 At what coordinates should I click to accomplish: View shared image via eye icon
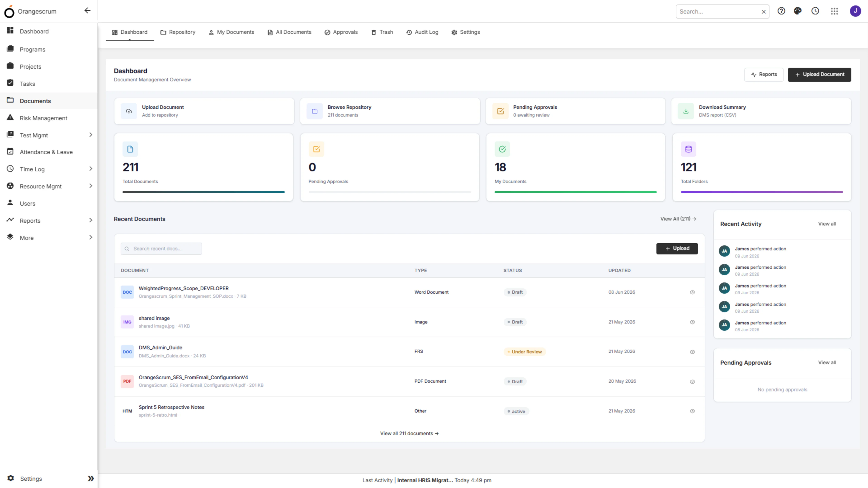tap(692, 322)
